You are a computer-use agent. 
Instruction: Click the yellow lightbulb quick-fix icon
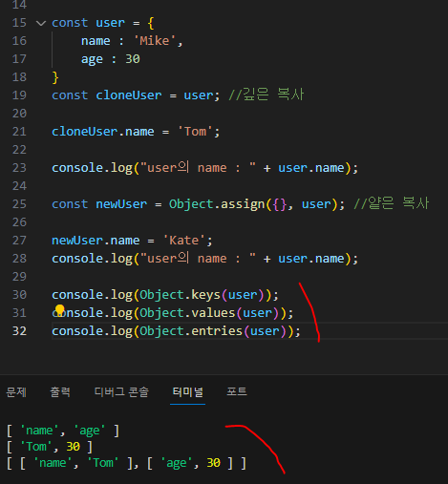pos(59,309)
